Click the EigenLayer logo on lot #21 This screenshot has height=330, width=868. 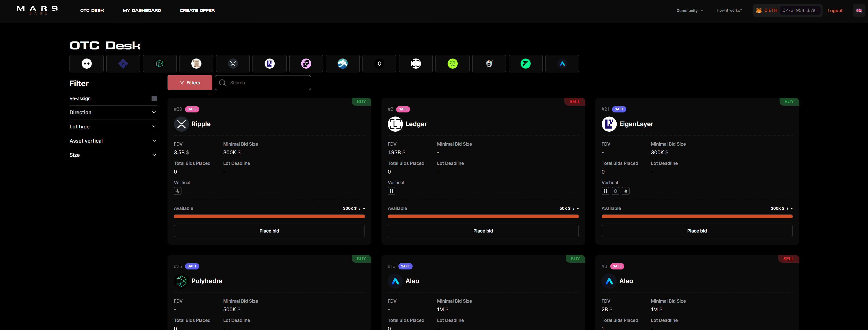point(609,124)
